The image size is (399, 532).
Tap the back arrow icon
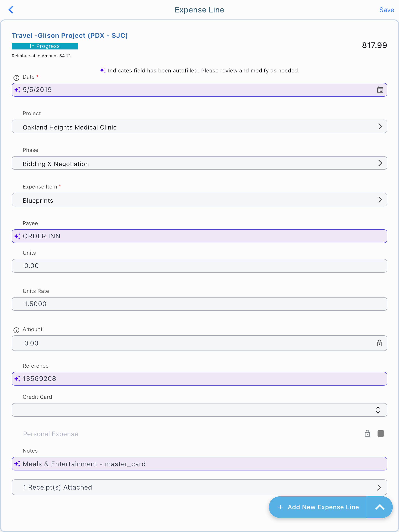point(11,10)
